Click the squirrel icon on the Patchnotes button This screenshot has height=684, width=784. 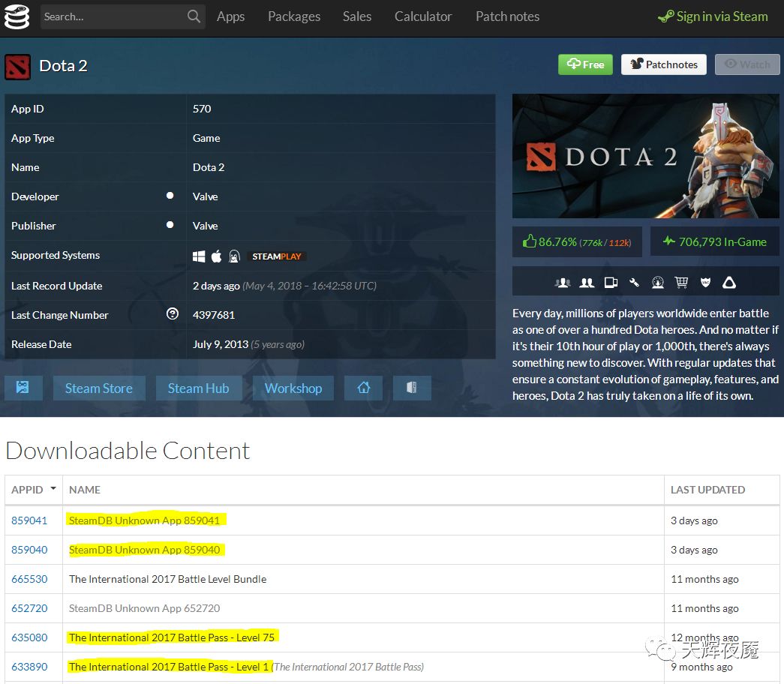pos(636,64)
